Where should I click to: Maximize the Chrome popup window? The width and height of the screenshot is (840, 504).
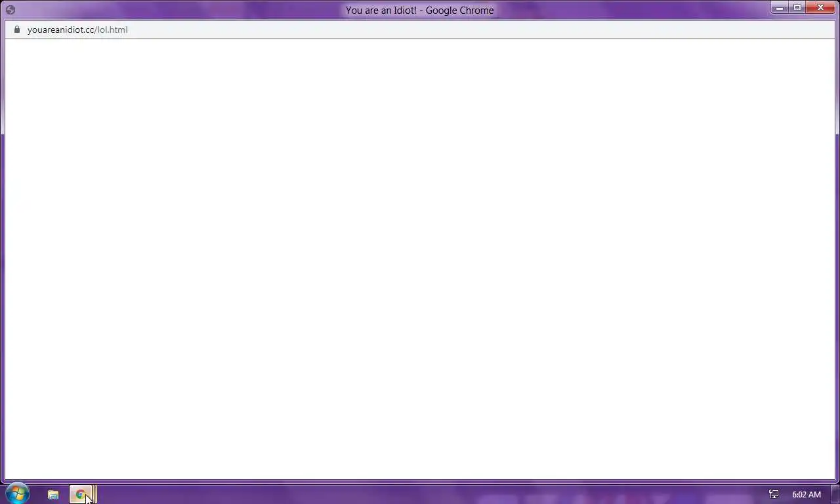[797, 8]
